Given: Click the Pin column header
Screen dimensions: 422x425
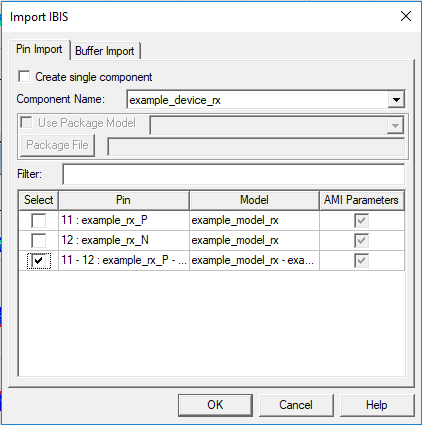Looking at the screenshot, I should click(x=124, y=200).
